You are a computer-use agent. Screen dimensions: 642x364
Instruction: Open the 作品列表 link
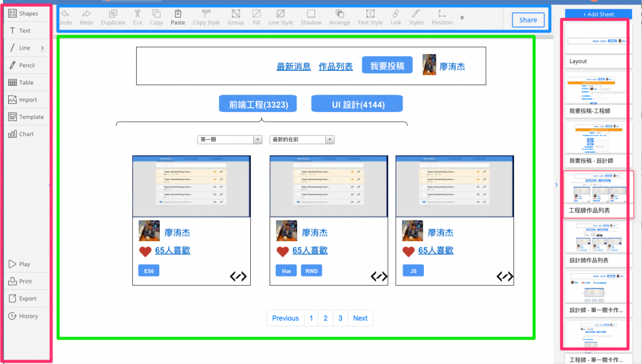click(x=335, y=66)
